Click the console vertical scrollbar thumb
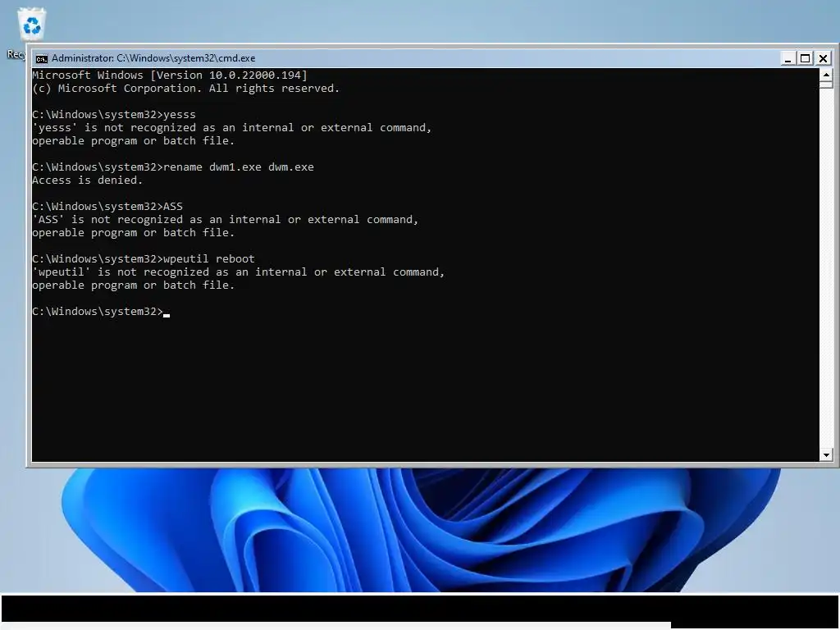The height and width of the screenshot is (630, 840). coord(825,84)
